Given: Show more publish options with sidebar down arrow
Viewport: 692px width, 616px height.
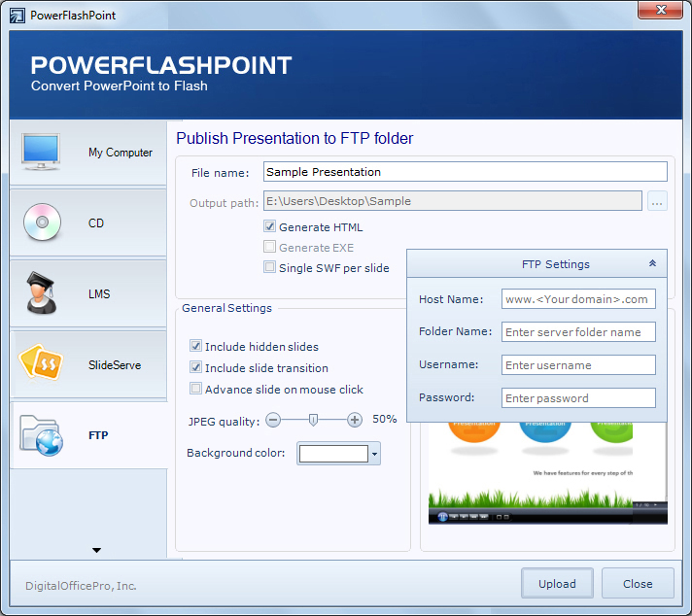Looking at the screenshot, I should pyautogui.click(x=96, y=550).
